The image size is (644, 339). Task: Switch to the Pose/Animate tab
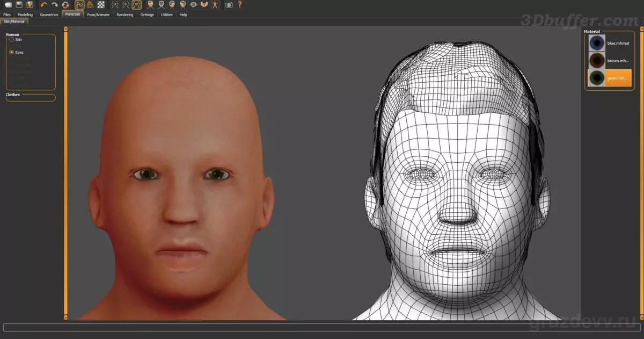(99, 15)
